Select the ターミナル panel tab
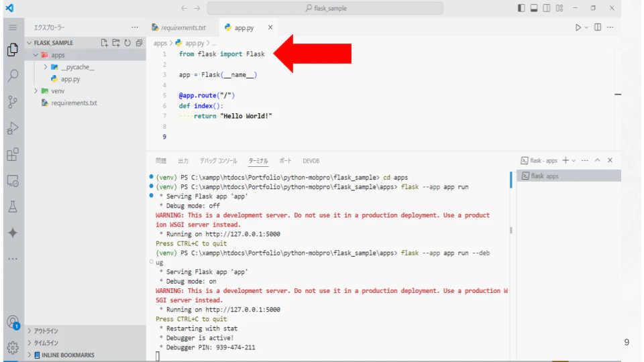Image resolution: width=644 pixels, height=362 pixels. tap(258, 161)
